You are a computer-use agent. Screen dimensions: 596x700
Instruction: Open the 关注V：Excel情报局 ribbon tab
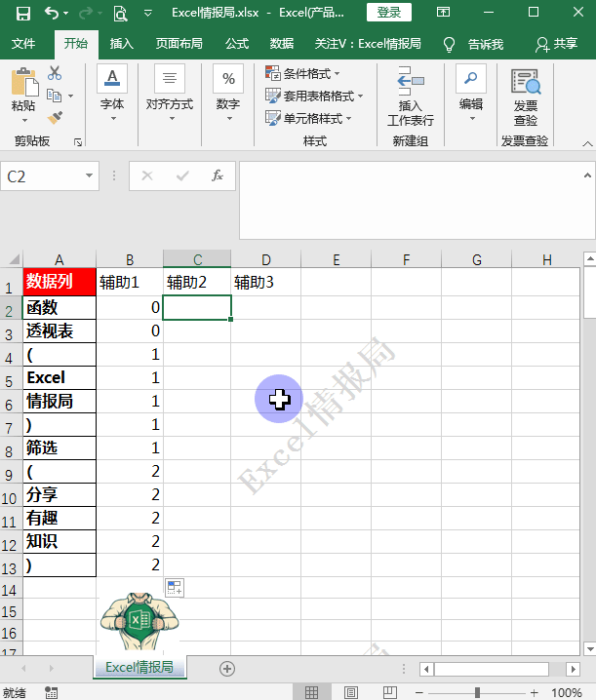[x=368, y=44]
